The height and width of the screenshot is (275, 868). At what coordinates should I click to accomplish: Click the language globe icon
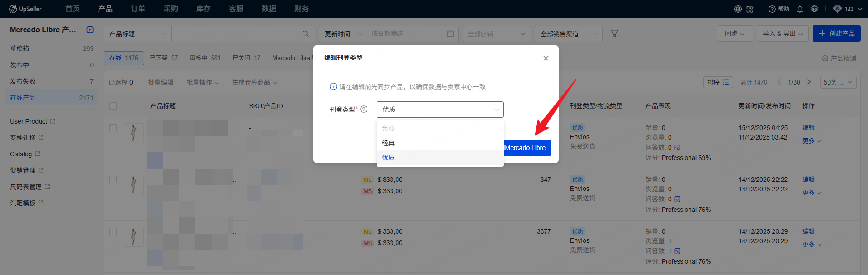pyautogui.click(x=738, y=9)
